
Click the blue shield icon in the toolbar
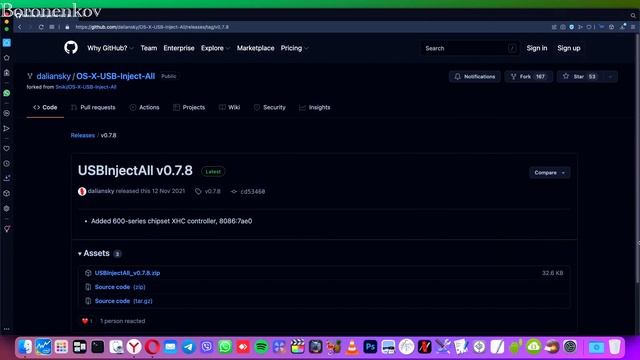(571, 27)
